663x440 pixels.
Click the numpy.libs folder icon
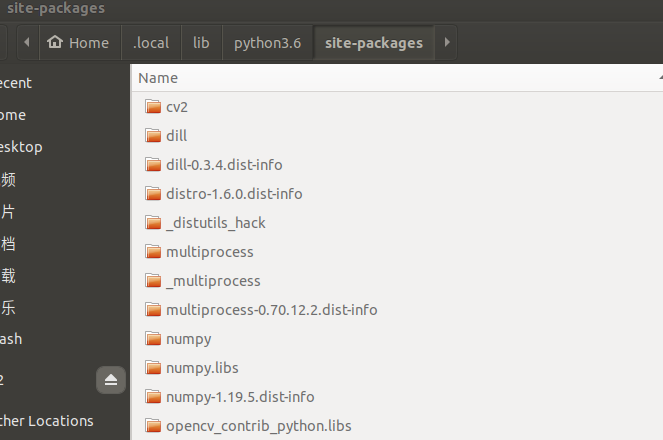153,368
